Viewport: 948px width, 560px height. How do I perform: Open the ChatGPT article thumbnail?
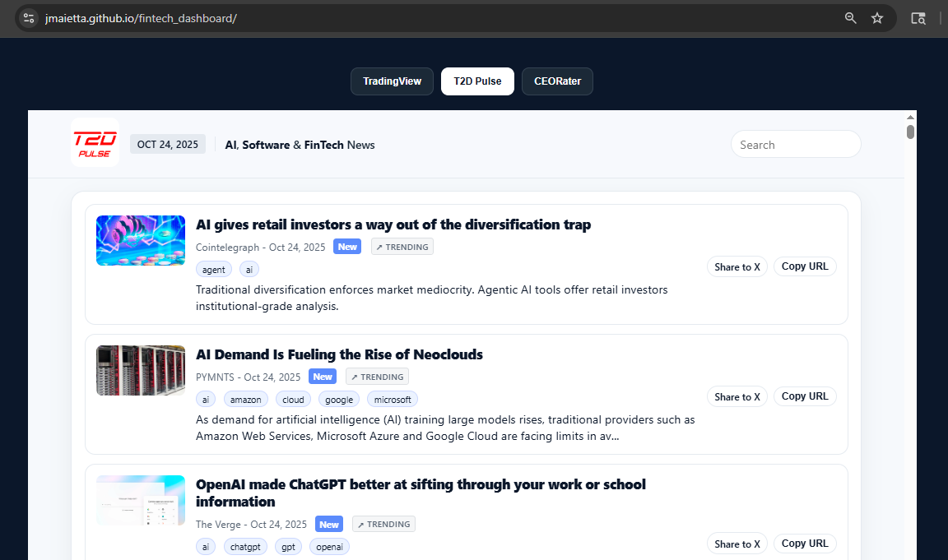[141, 500]
